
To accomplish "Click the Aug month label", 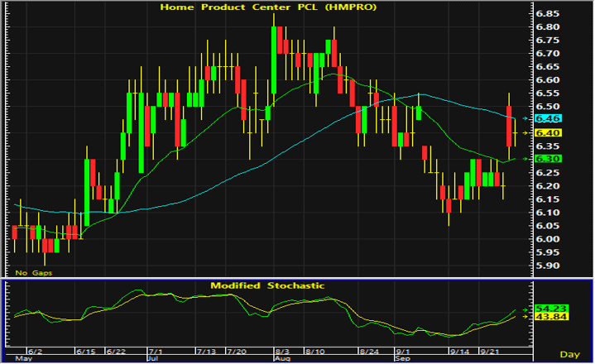I will pyautogui.click(x=282, y=358).
